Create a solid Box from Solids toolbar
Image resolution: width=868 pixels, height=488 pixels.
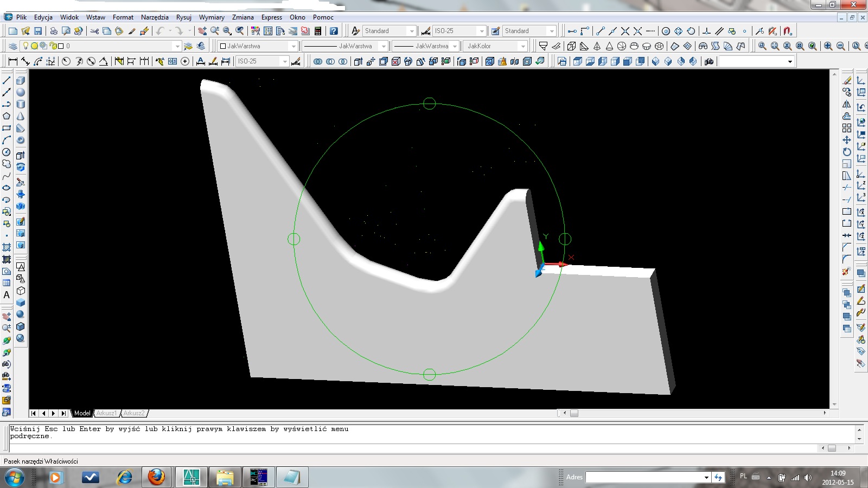click(21, 80)
